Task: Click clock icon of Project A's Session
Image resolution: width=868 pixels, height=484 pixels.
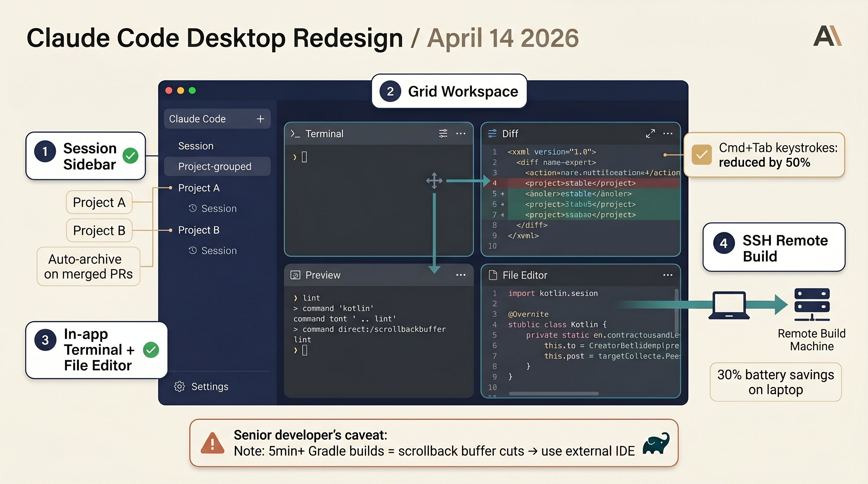Action: 193,208
